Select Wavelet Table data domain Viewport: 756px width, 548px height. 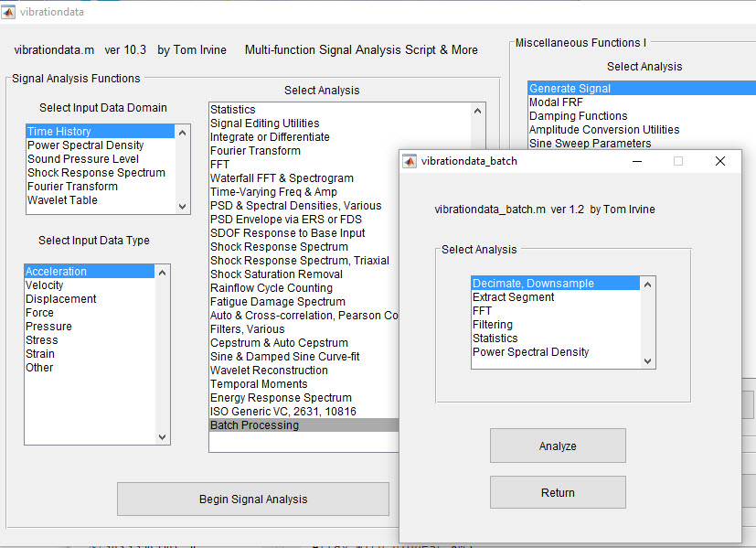(62, 200)
